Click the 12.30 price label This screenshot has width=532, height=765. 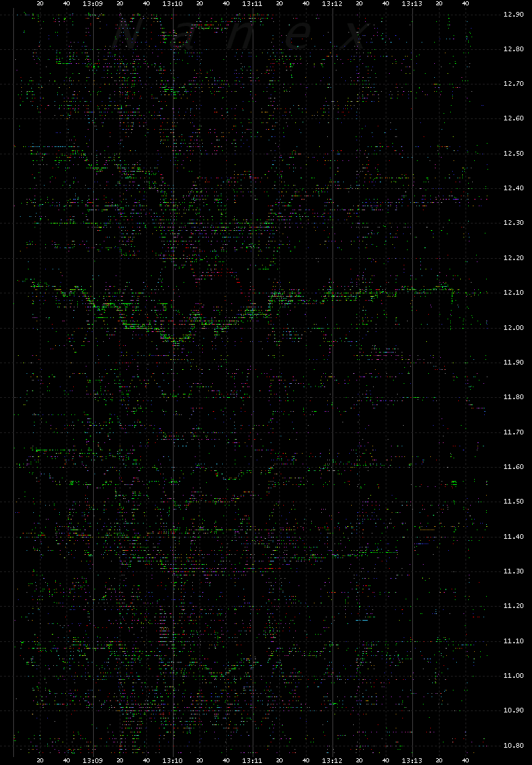click(x=513, y=223)
